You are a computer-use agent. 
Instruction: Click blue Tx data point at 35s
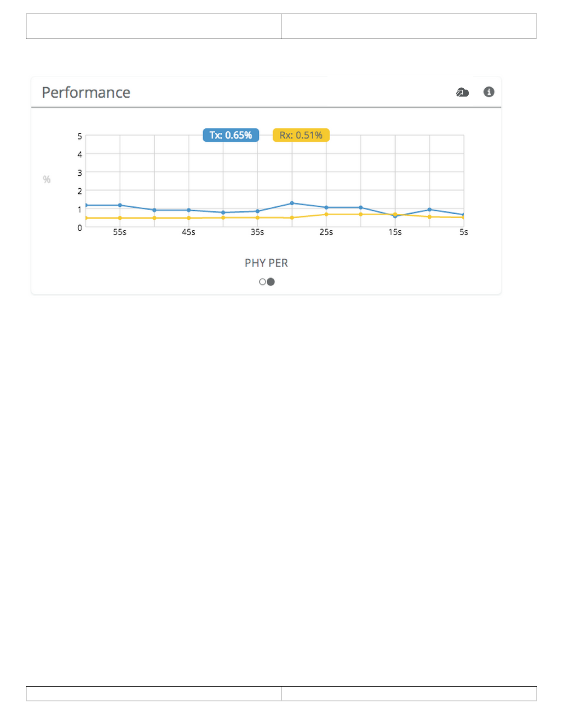coord(258,211)
